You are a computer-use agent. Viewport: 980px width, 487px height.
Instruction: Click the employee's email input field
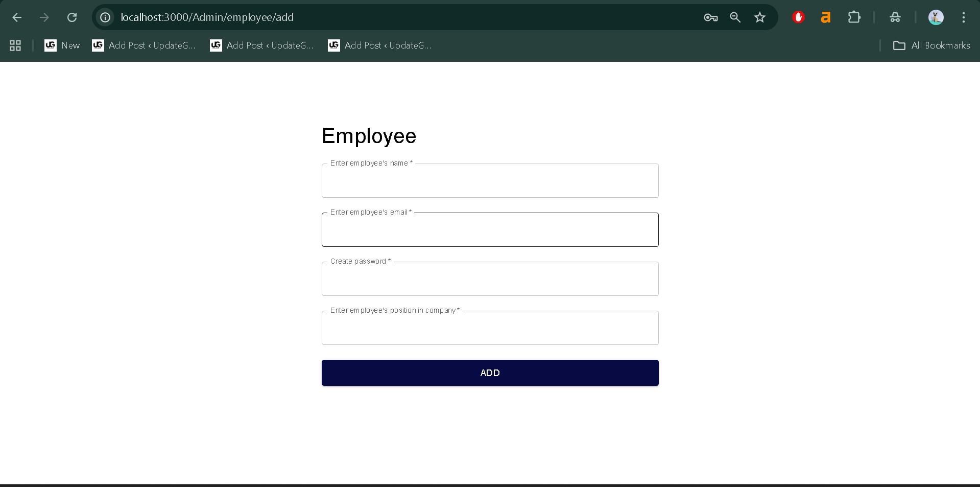489,229
